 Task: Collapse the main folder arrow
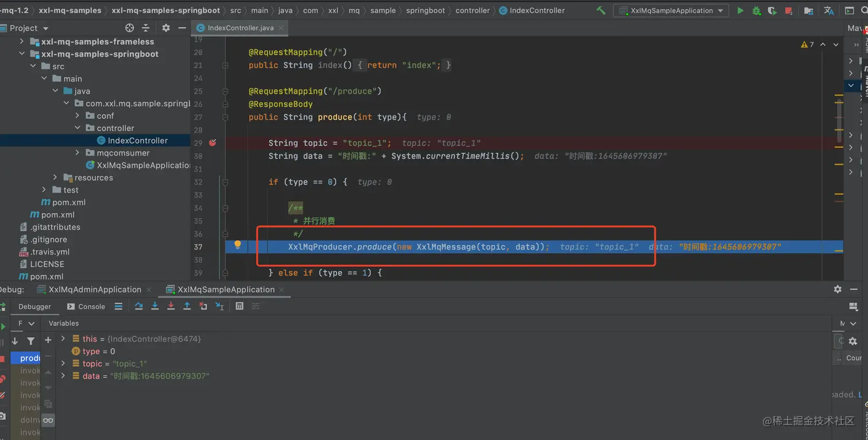tap(44, 79)
